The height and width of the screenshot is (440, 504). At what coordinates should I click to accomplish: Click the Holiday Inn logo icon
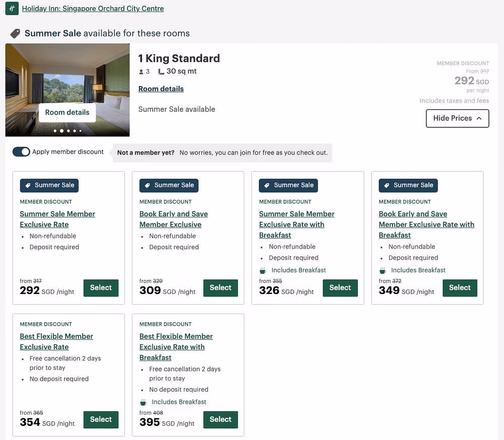(x=12, y=9)
